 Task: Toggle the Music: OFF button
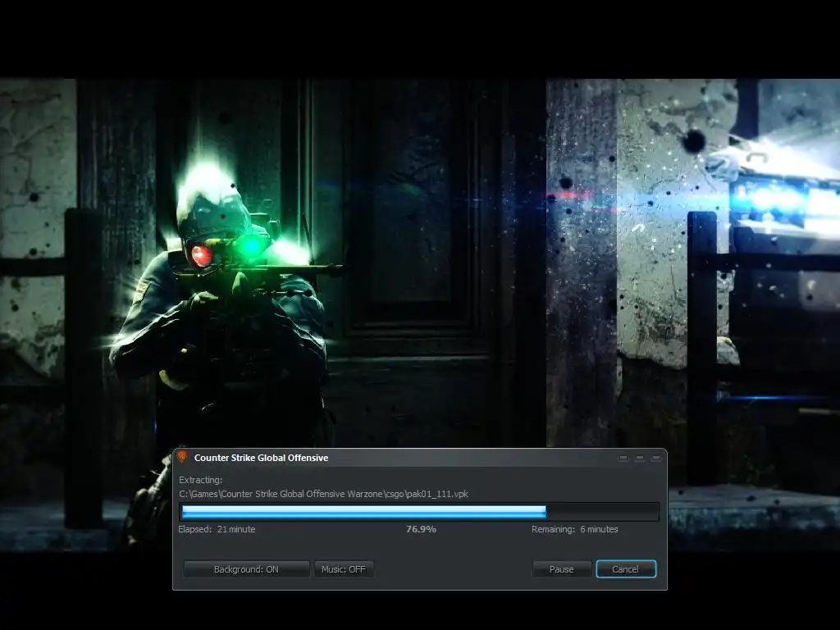(x=344, y=569)
